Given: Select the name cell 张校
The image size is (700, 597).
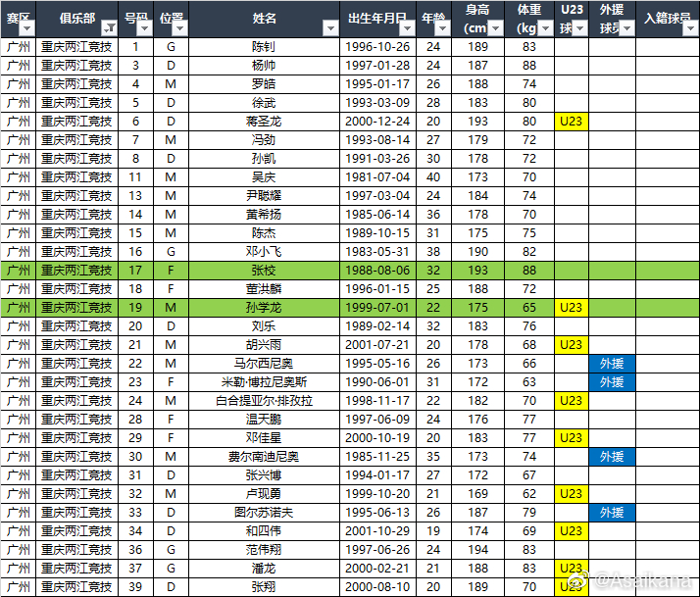Looking at the screenshot, I should click(264, 271).
